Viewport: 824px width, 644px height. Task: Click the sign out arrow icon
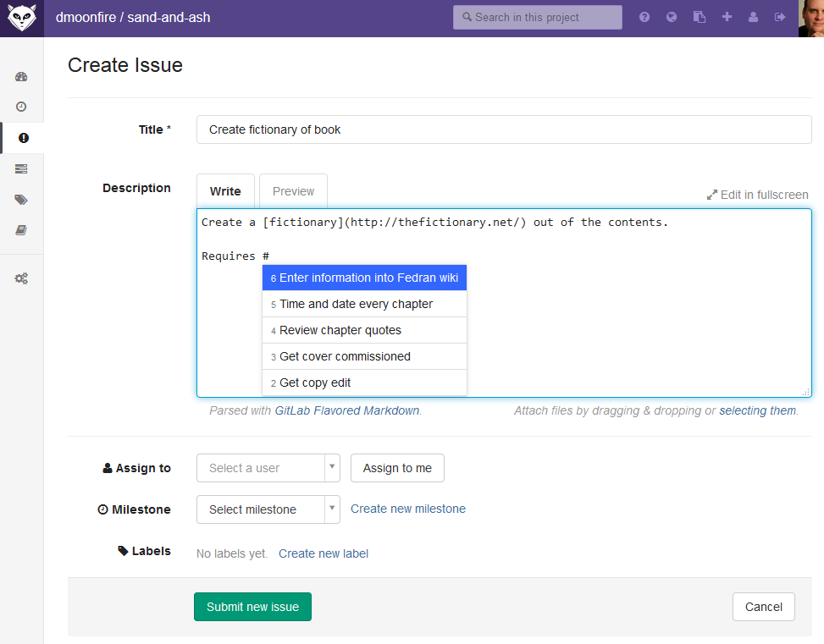tap(780, 17)
